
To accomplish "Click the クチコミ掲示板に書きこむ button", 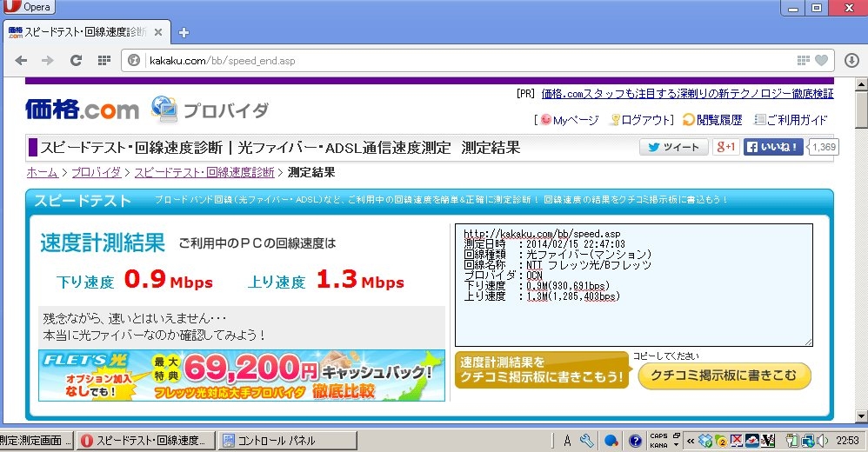I will click(724, 376).
